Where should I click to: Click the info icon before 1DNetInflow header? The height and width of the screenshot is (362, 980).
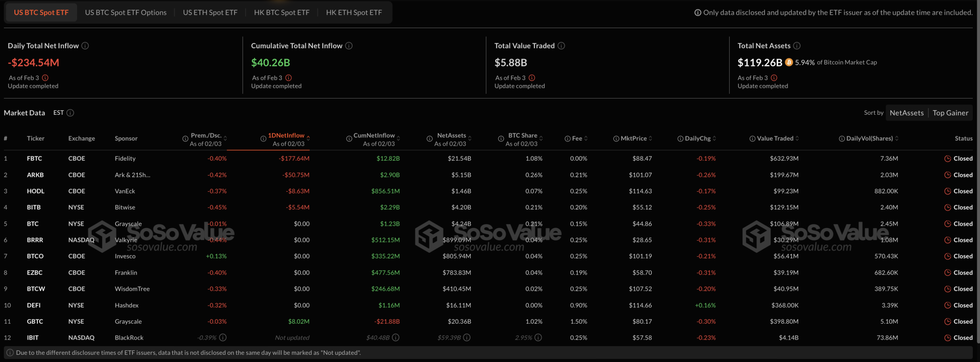(263, 139)
